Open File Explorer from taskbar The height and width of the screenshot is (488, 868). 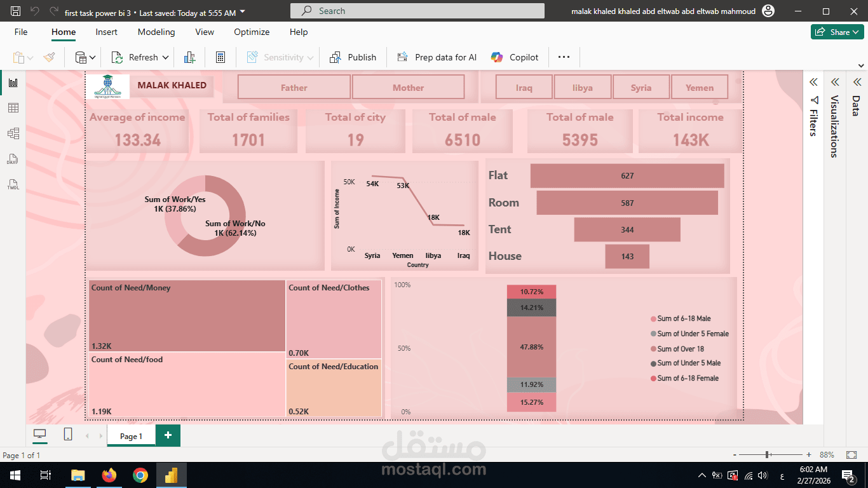click(x=78, y=475)
